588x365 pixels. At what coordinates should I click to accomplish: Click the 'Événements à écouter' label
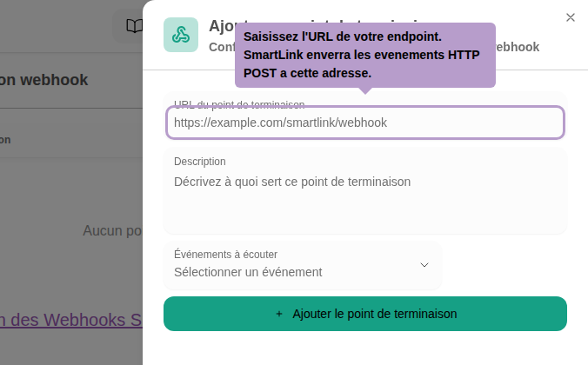coord(225,255)
